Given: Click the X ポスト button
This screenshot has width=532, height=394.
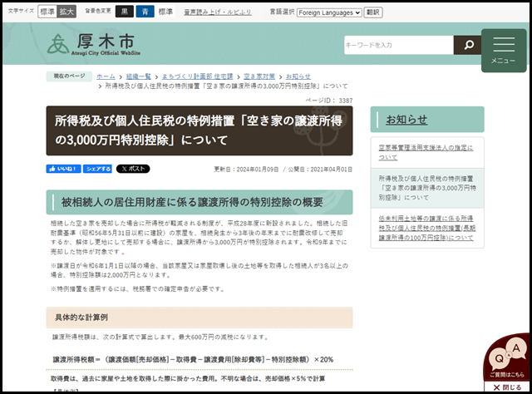Looking at the screenshot, I should 133,169.
